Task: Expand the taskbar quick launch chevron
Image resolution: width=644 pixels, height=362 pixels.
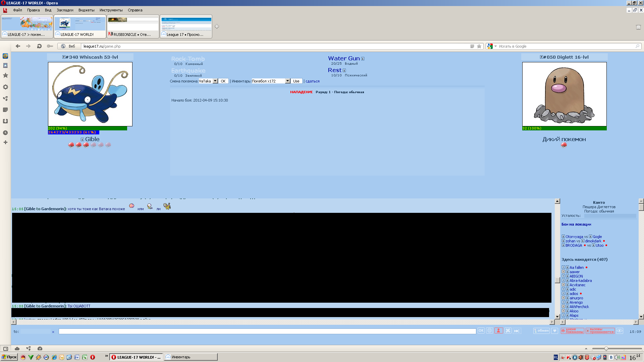Action: click(107, 356)
